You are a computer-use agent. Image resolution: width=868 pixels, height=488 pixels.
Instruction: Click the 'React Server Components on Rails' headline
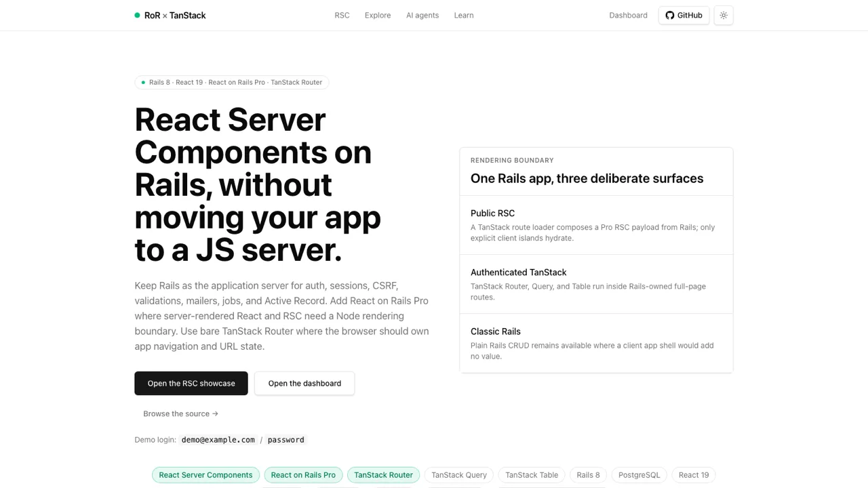[258, 184]
